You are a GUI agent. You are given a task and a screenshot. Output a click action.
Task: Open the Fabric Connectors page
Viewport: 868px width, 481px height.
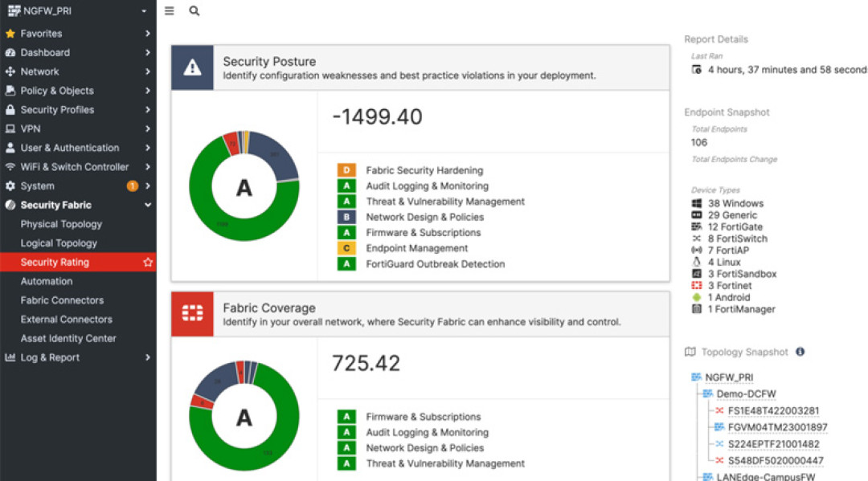point(62,300)
